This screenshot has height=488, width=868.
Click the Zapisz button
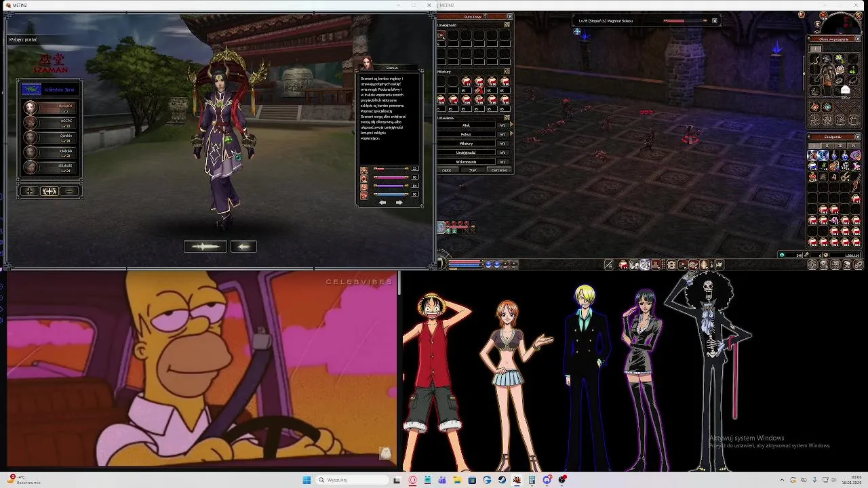(x=447, y=170)
